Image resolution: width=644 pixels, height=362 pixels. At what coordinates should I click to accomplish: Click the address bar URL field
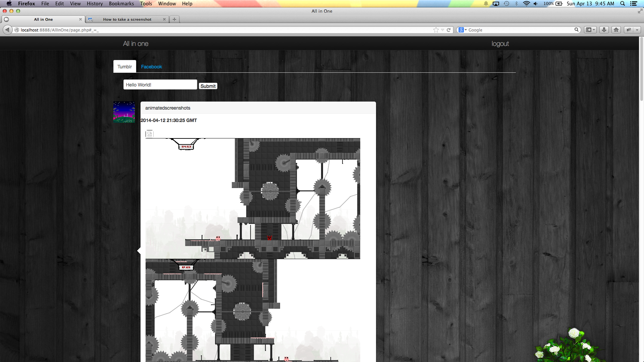tap(225, 30)
